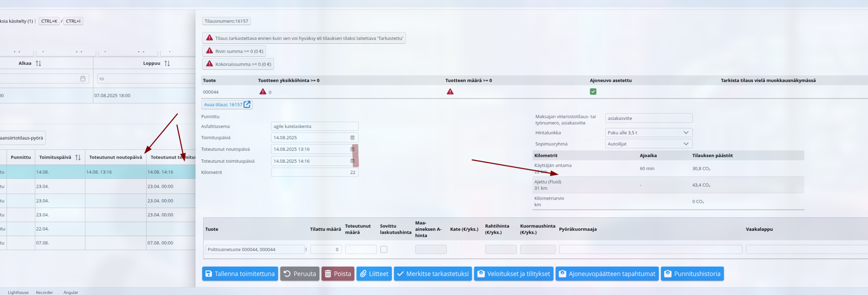Open the calendar icon in Alkaa filter field

pos(83,79)
